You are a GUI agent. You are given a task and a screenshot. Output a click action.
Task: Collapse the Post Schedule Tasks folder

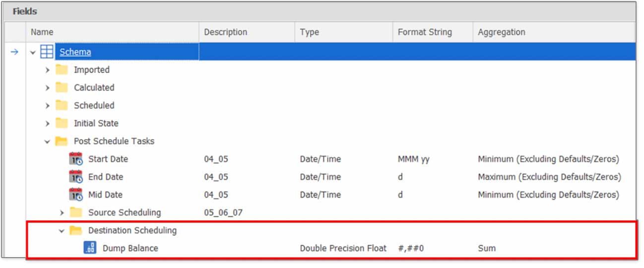coord(47,141)
